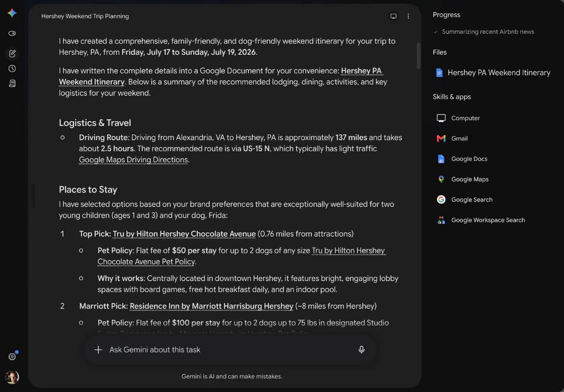Open Residence Inn by Marriott Harrisburg Hershey link
Image resolution: width=564 pixels, height=392 pixels.
pyautogui.click(x=211, y=306)
